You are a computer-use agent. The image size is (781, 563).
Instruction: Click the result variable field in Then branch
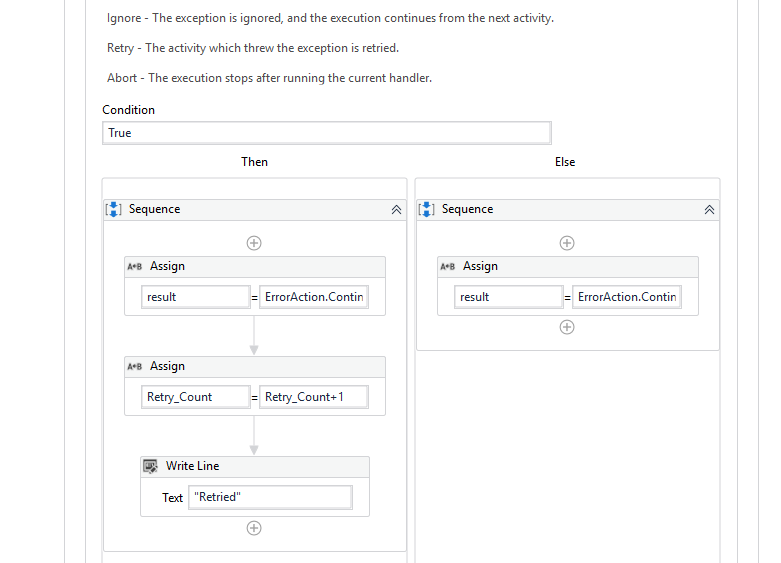point(195,297)
